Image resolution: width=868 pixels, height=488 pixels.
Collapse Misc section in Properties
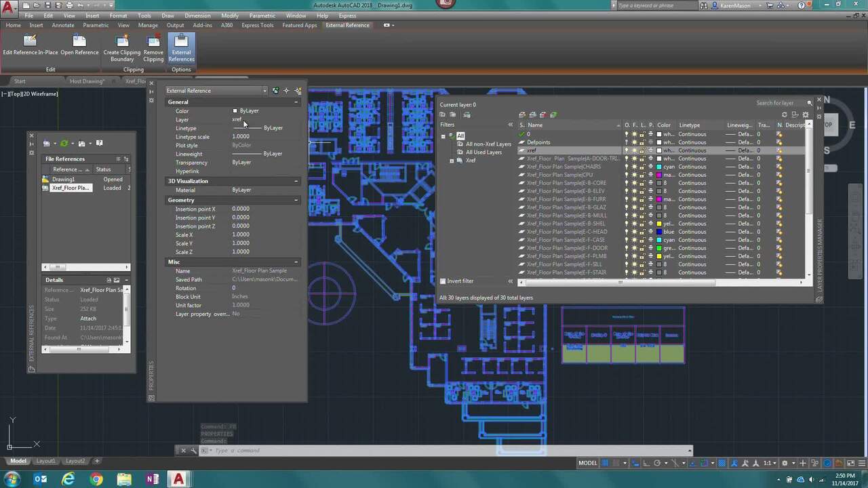pos(296,262)
